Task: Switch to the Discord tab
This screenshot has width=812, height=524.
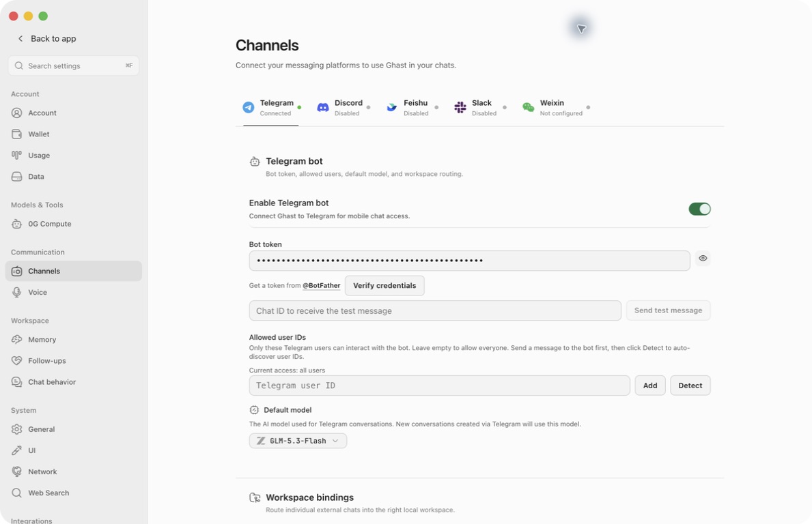Action: (x=344, y=108)
